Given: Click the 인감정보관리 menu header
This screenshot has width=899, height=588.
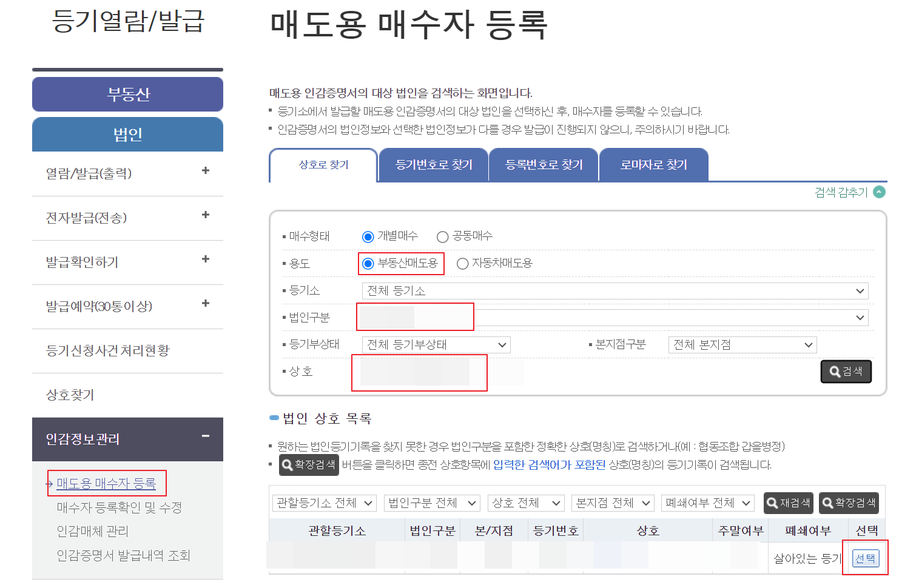Looking at the screenshot, I should 127,439.
